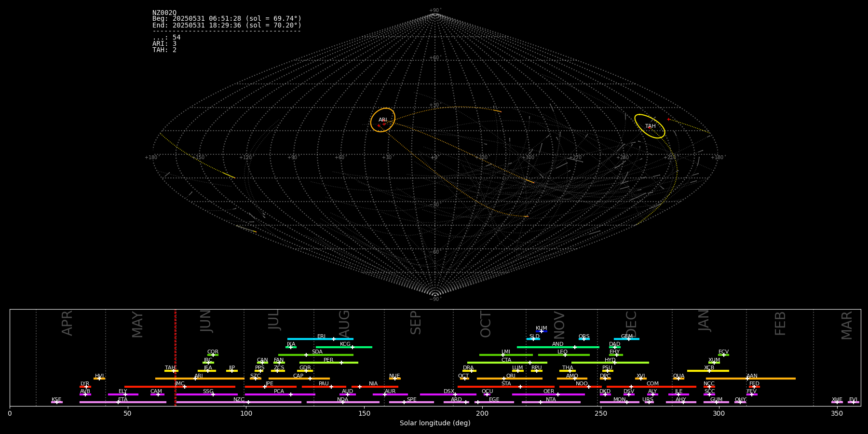
Task: Click the ERI shower bar in the timeline
Action: [x=320, y=339]
